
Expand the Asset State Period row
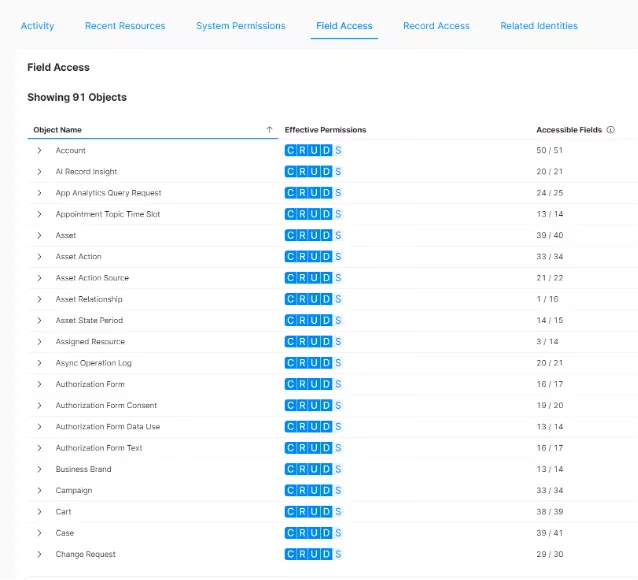(x=39, y=320)
